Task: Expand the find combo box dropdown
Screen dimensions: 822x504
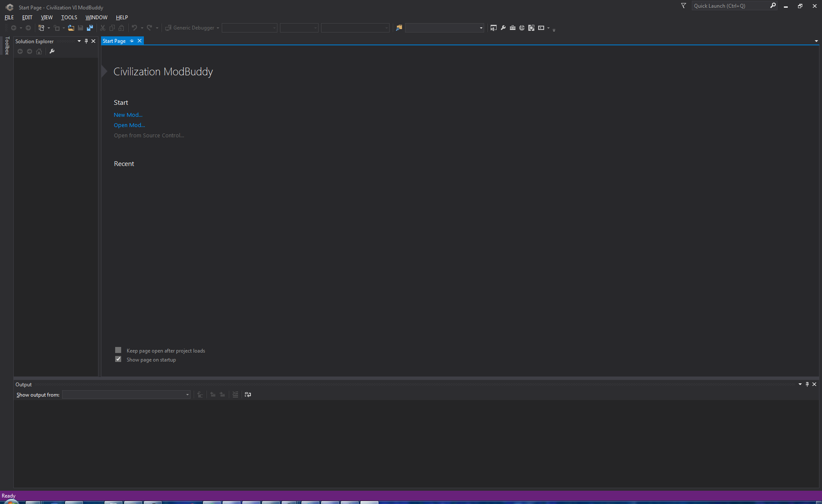Action: pyautogui.click(x=481, y=28)
